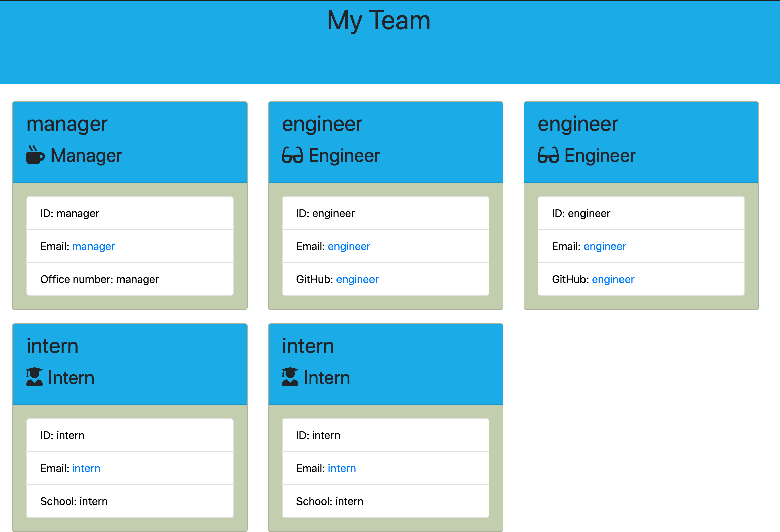Screen dimensions: 780x532
Task: Select the ID: manager list row
Action: point(130,213)
